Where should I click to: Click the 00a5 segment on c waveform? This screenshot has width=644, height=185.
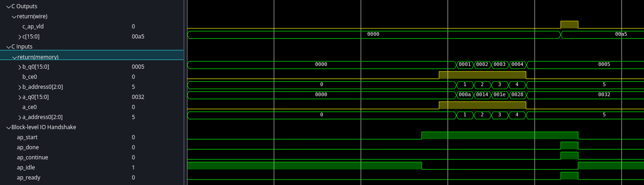[x=602, y=34]
